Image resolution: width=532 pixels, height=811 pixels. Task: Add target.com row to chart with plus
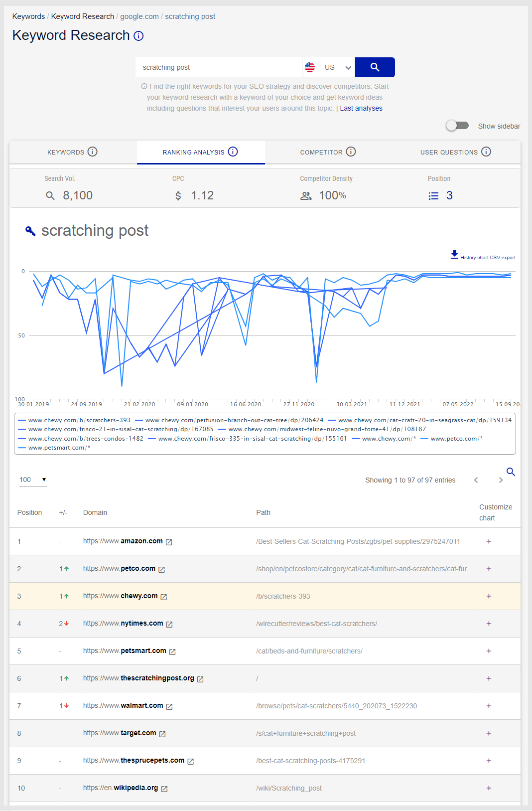pos(489,733)
